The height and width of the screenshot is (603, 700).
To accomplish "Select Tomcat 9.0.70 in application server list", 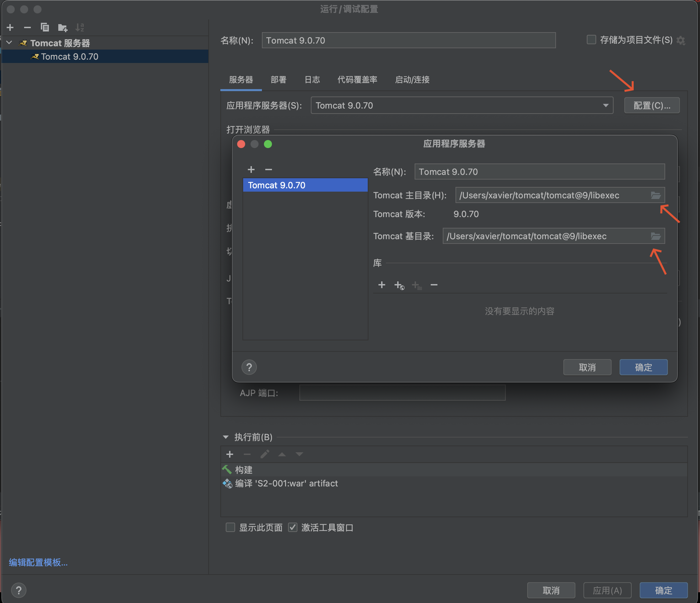I will pyautogui.click(x=305, y=185).
